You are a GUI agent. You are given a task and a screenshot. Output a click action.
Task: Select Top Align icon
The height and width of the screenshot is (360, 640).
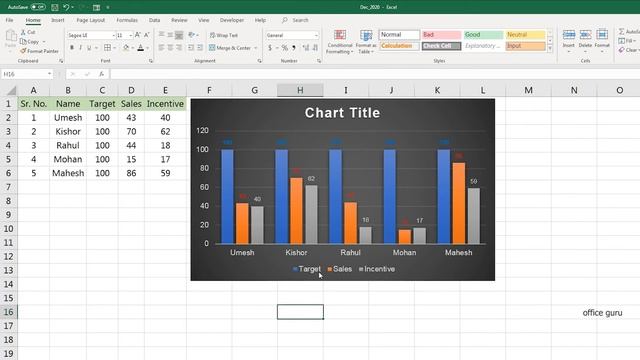(162, 35)
